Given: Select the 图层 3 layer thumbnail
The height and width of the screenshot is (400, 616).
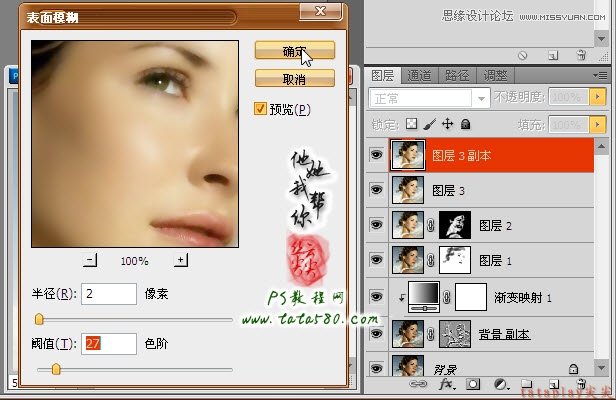Looking at the screenshot, I should (x=408, y=189).
